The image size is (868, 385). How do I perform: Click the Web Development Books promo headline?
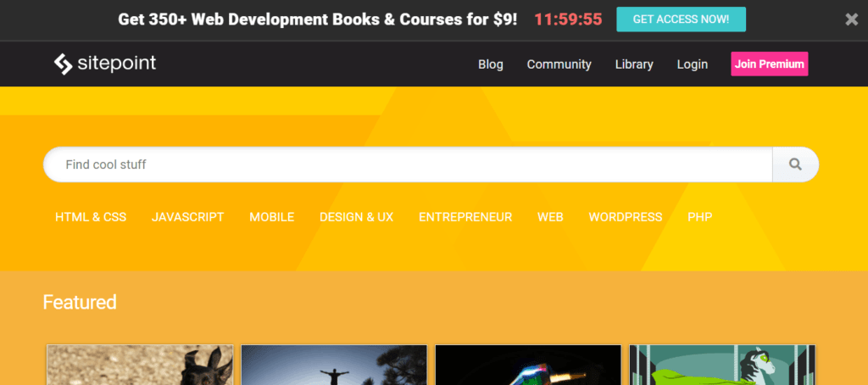(318, 20)
